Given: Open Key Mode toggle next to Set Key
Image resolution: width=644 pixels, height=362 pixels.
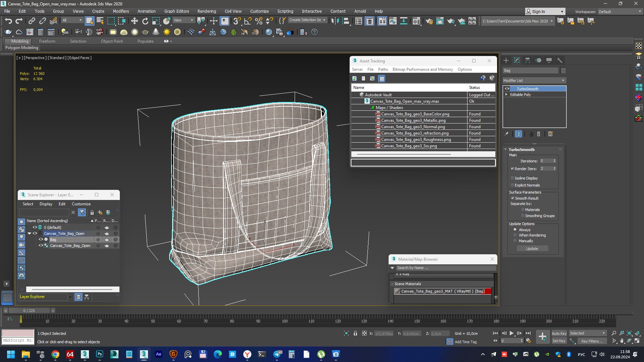Looking at the screenshot, I should pos(573,341).
